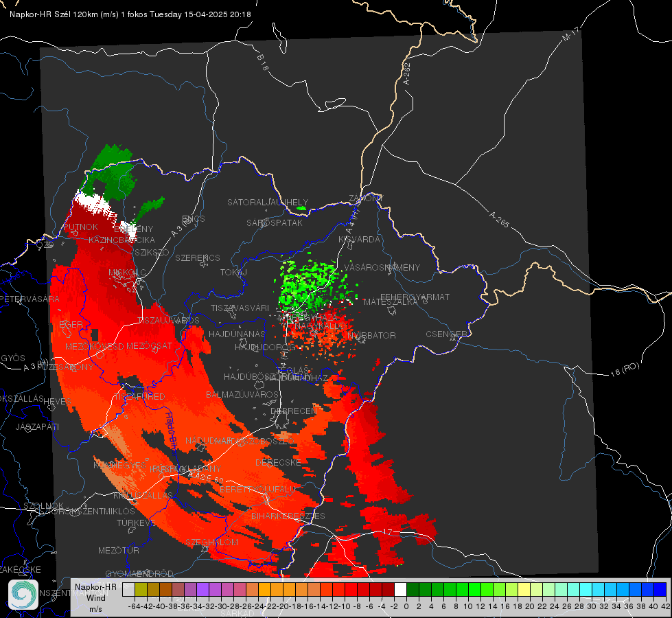The image size is (672, 618).
Task: Click the 18 (RO) road label
Action: pyautogui.click(x=625, y=369)
